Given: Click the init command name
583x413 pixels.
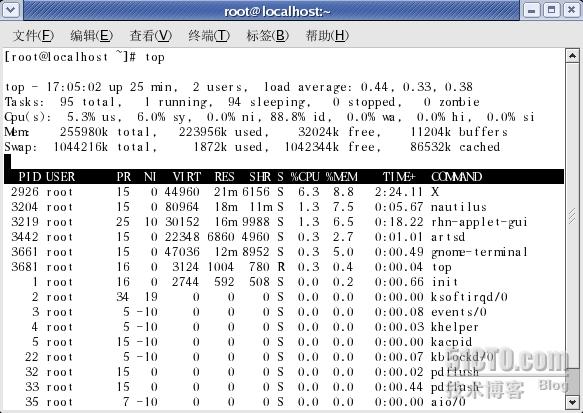Looking at the screenshot, I should click(445, 282).
